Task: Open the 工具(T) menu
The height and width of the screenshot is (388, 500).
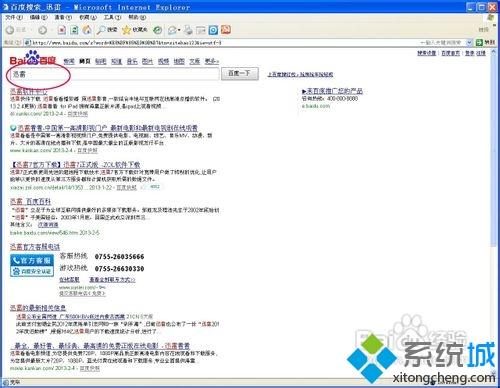Action: 113,17
